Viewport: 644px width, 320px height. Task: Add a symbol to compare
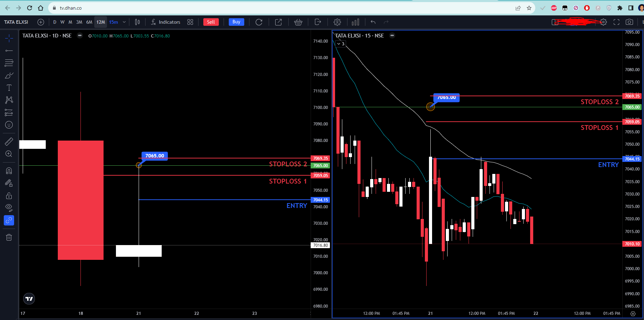(x=41, y=22)
